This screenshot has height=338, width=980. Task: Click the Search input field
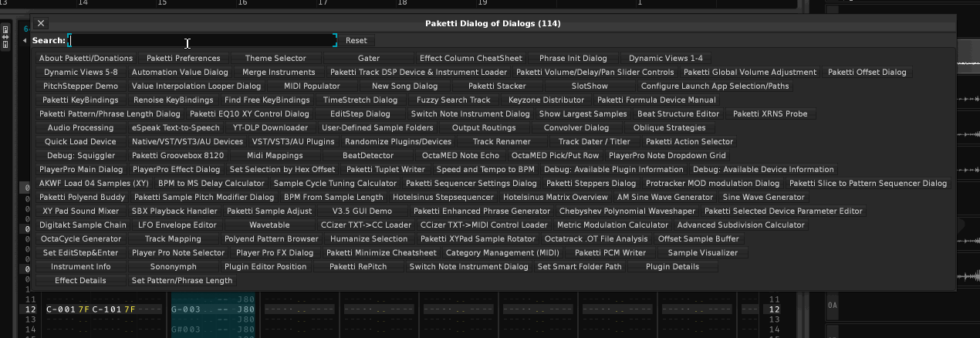tap(202, 40)
